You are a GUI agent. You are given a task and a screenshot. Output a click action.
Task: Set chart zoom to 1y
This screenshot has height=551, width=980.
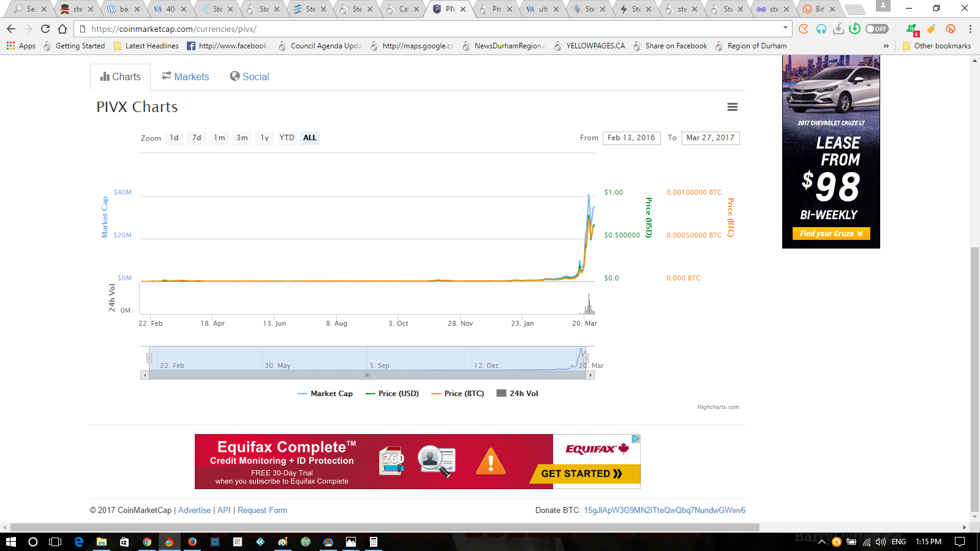(265, 138)
